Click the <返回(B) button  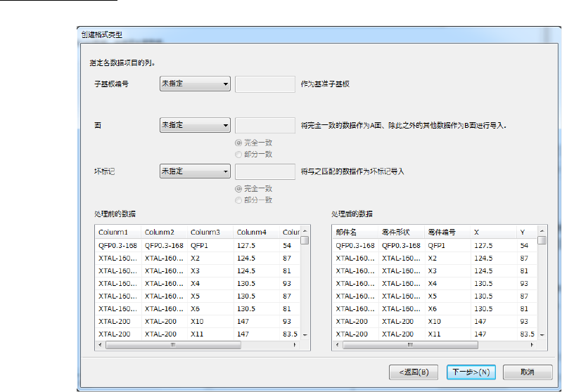click(414, 372)
